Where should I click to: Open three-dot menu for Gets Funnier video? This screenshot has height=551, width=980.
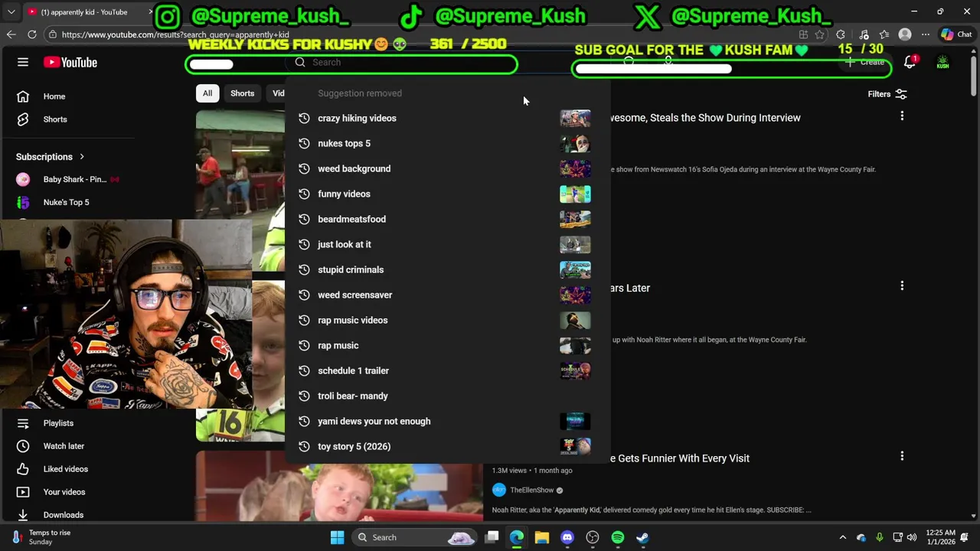[x=902, y=456]
